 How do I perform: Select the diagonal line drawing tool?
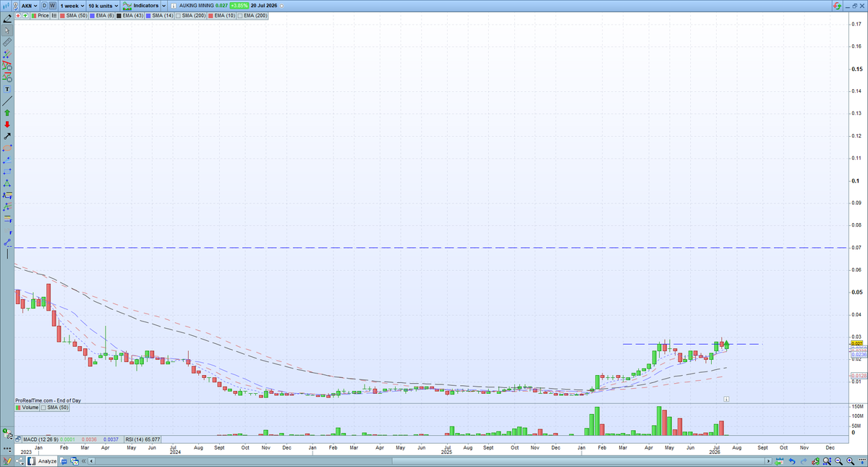coord(7,101)
